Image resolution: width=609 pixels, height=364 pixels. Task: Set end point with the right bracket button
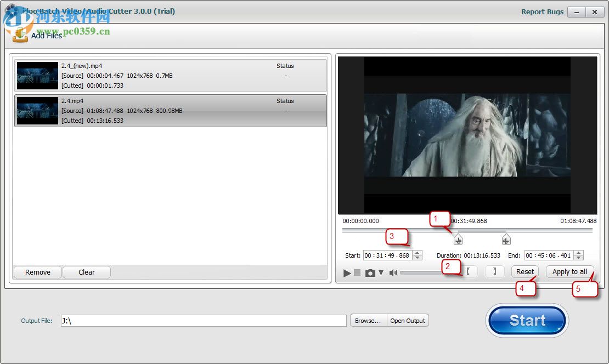(494, 272)
